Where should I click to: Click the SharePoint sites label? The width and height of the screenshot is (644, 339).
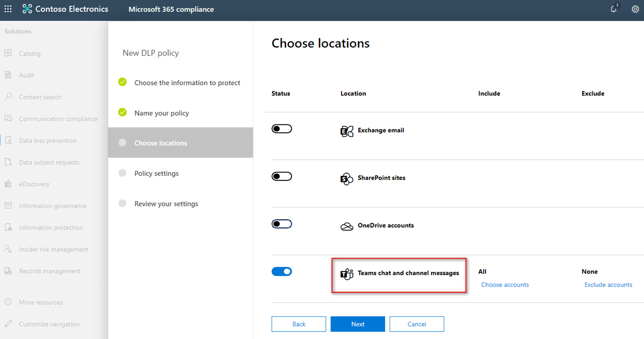pyautogui.click(x=382, y=177)
